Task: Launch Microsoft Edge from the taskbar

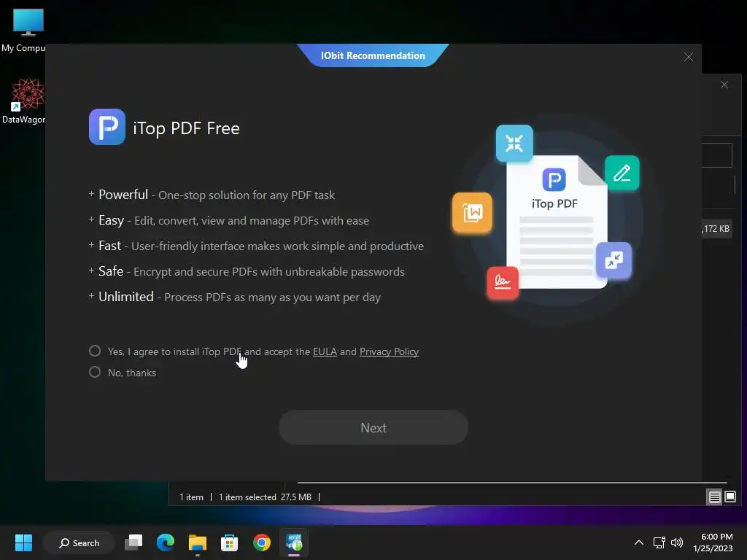Action: 166,542
